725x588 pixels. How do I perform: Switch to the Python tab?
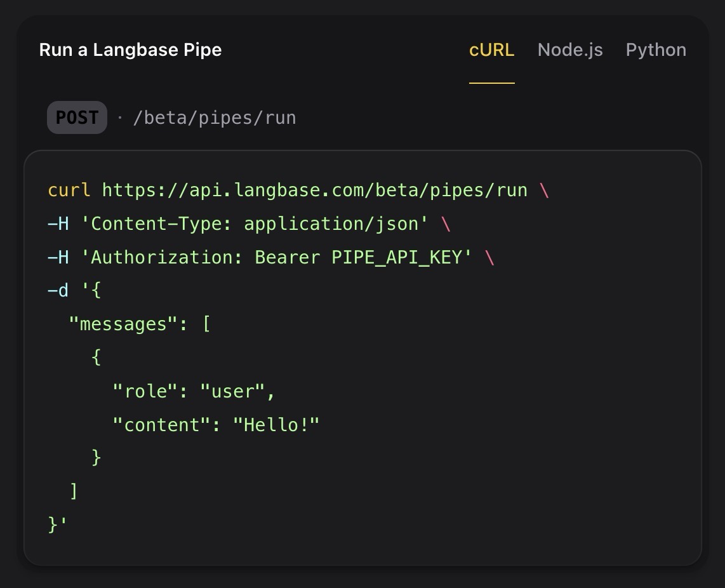click(655, 50)
